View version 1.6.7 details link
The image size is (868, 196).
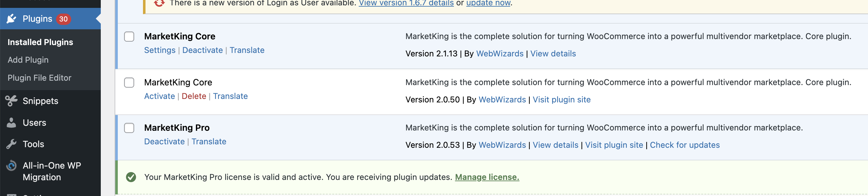click(406, 3)
